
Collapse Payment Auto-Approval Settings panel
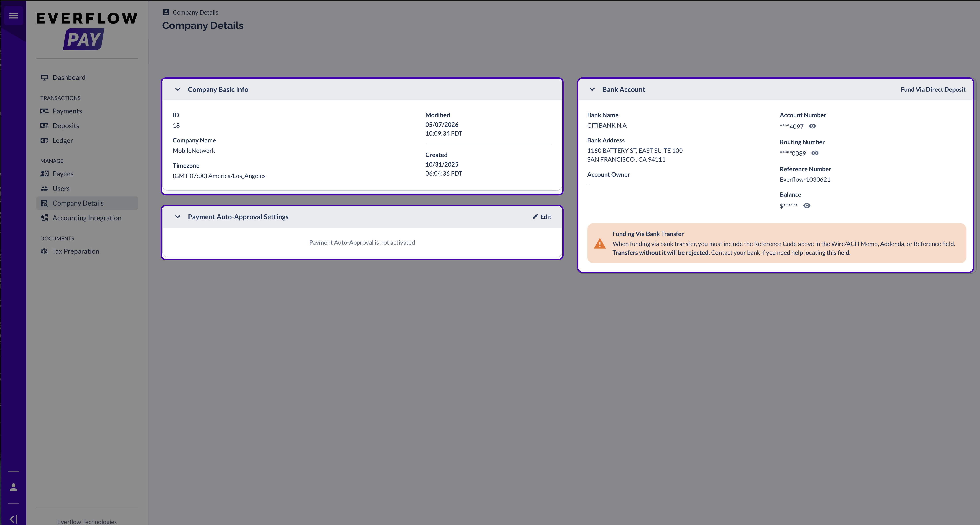(x=178, y=217)
